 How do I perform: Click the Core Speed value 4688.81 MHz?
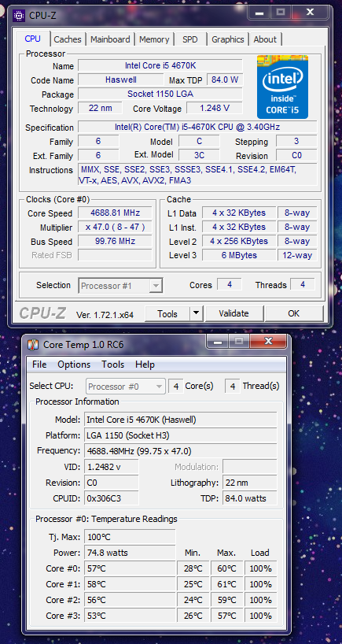coord(115,213)
